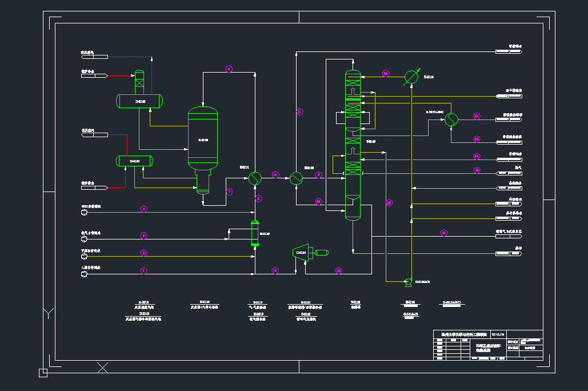Select the centrifugal pump symbol below the column
The width and height of the screenshot is (588, 391).
[408, 281]
